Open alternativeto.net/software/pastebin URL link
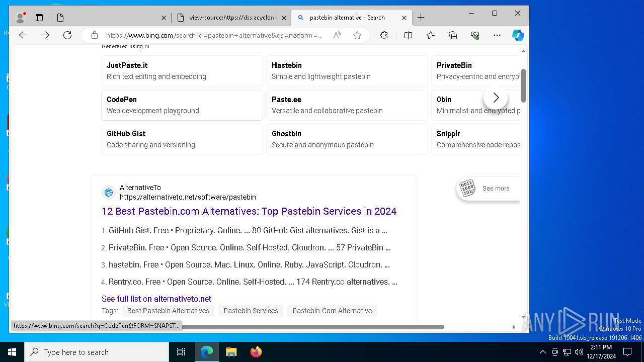Image resolution: width=644 pixels, height=362 pixels. [x=188, y=197]
